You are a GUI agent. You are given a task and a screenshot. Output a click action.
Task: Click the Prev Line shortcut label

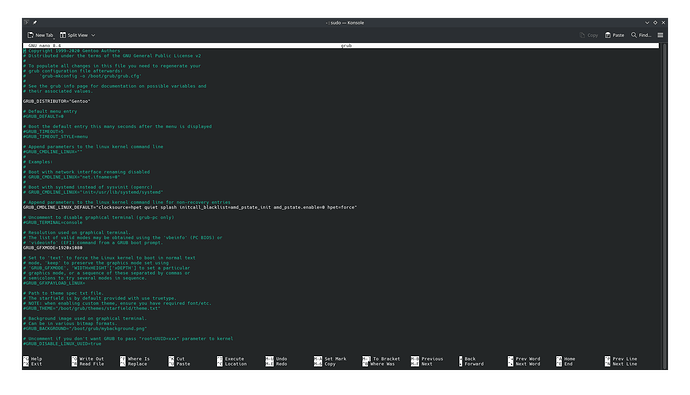click(x=624, y=359)
